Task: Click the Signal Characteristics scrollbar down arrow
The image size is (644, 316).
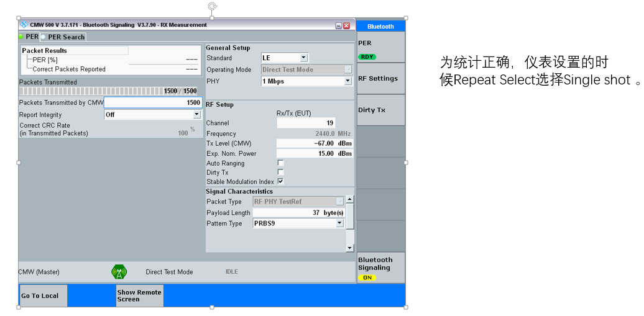Action: click(349, 248)
